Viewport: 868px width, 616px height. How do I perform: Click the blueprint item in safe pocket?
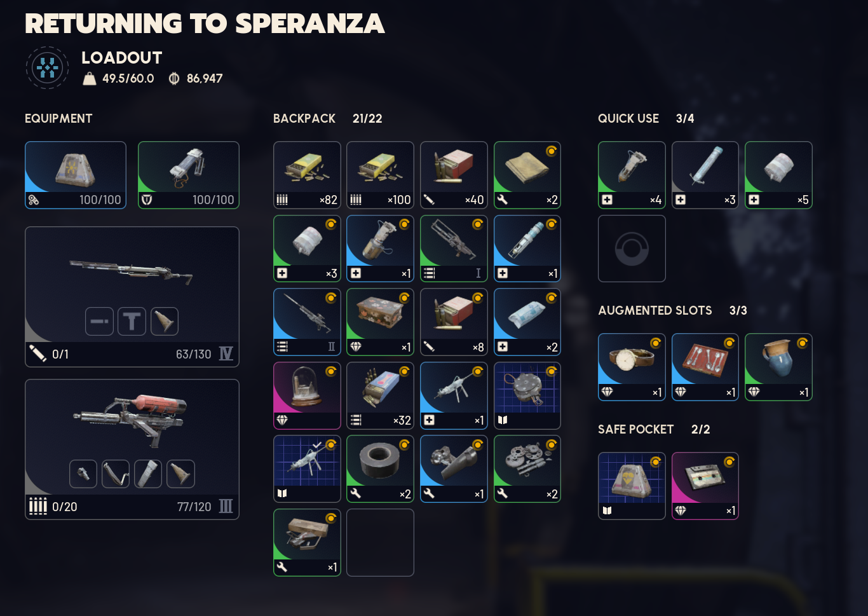point(632,486)
